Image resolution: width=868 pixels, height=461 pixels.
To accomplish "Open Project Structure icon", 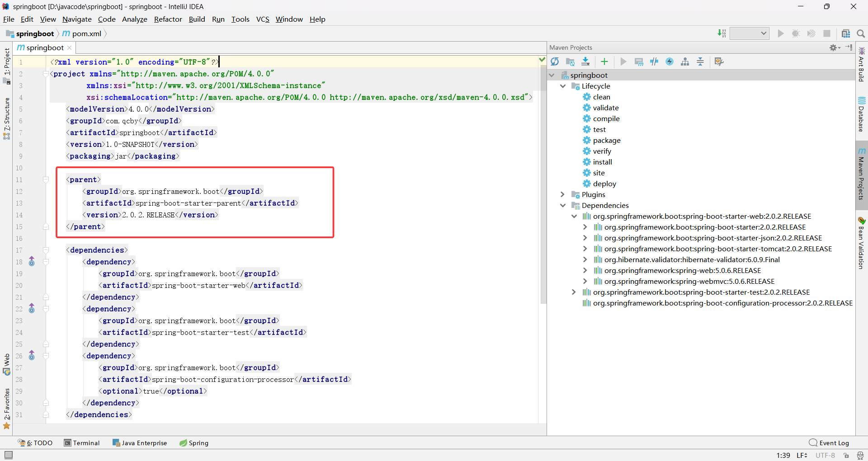I will click(x=846, y=33).
